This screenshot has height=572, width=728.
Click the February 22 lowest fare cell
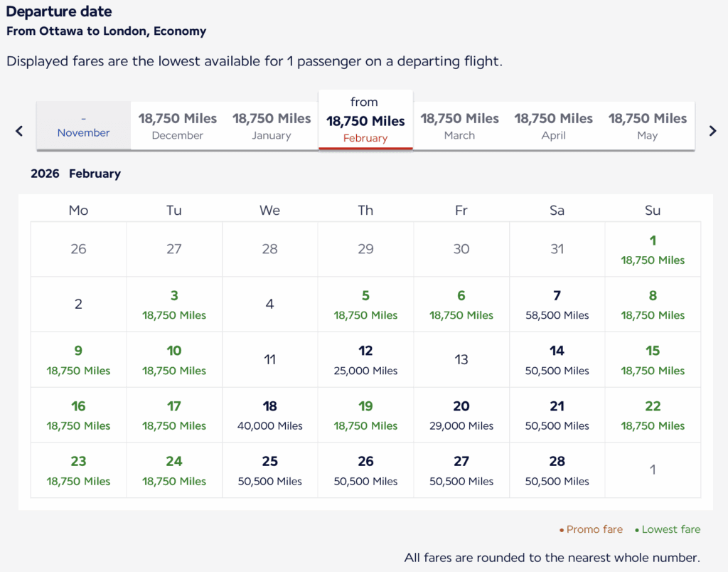(653, 415)
